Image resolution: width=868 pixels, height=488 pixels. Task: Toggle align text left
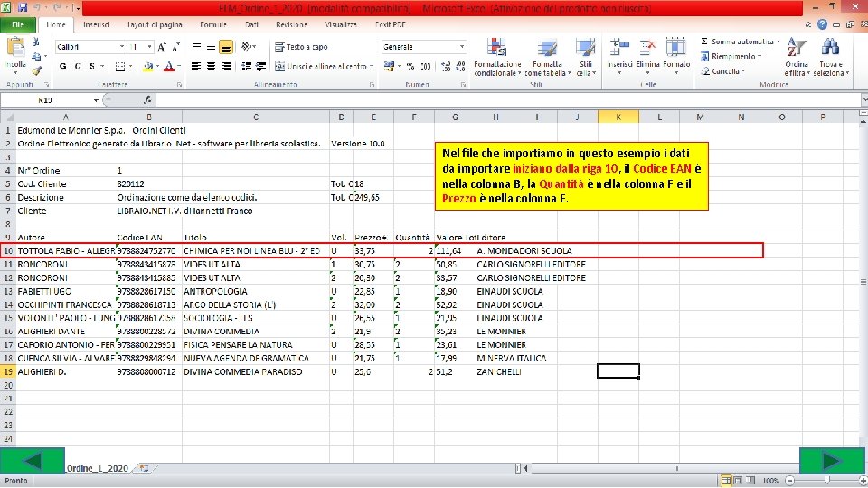196,66
